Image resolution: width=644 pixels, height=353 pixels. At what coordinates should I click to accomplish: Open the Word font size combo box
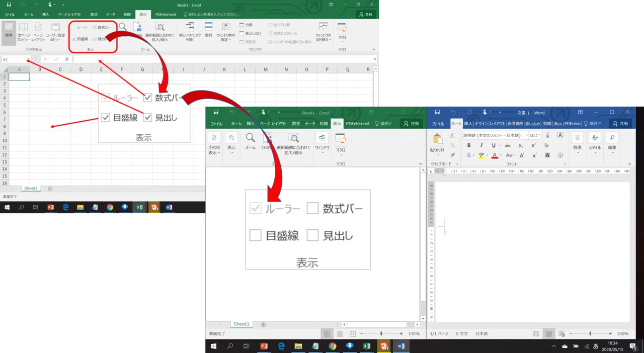coord(535,135)
